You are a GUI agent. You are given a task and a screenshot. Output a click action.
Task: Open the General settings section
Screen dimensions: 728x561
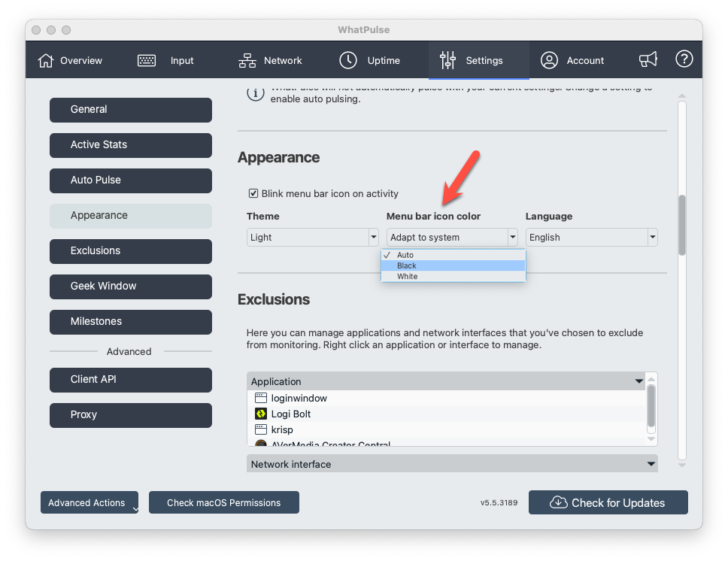tap(131, 110)
